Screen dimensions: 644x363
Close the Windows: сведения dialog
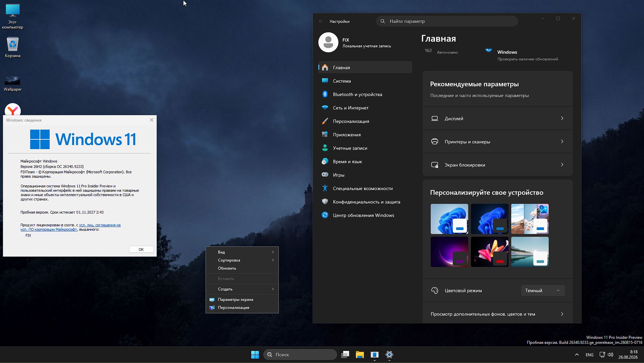(152, 120)
